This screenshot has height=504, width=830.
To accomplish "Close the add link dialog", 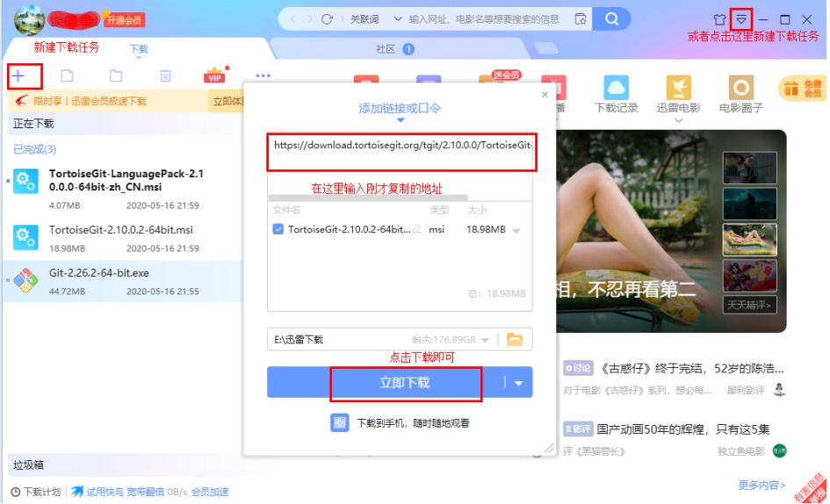I will [545, 95].
